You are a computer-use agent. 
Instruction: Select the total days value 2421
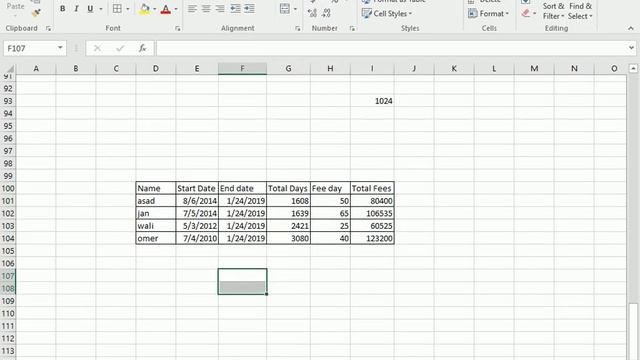[289, 226]
